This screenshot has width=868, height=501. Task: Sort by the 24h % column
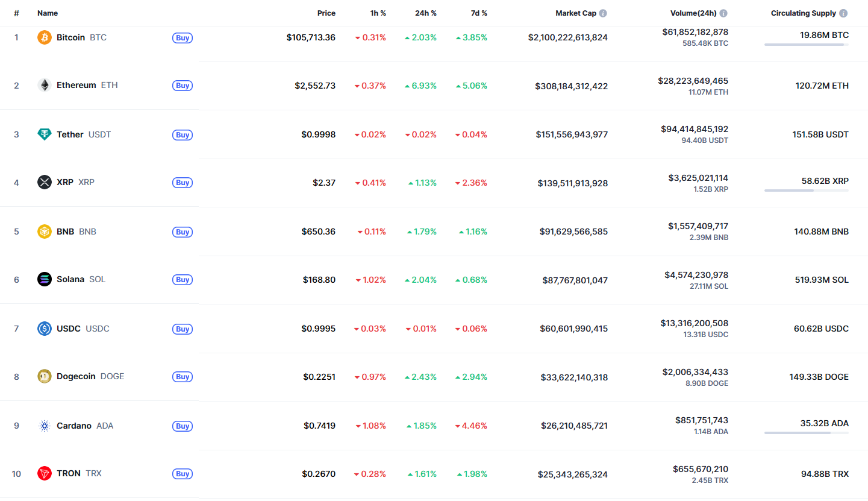[x=426, y=13]
